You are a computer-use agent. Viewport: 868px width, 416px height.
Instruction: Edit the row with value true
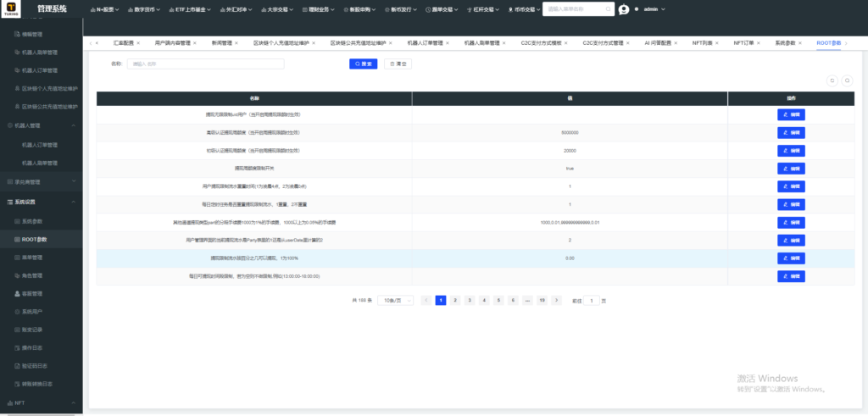point(791,169)
